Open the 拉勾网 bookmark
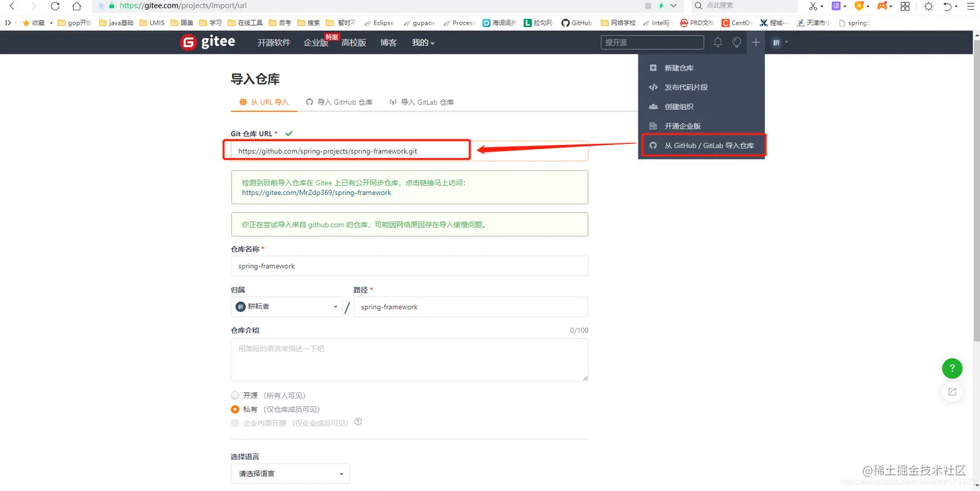Viewport: 980px width, 491px height. point(539,23)
